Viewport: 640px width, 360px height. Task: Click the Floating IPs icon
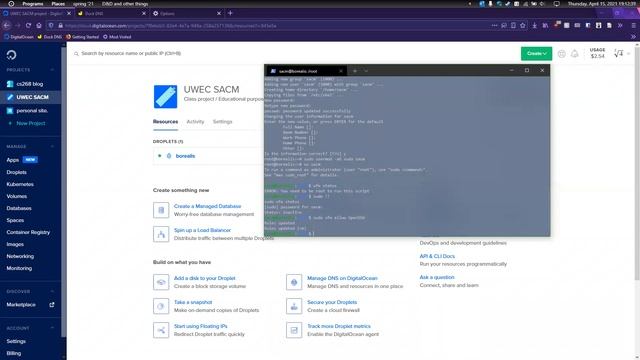pyautogui.click(x=161, y=330)
